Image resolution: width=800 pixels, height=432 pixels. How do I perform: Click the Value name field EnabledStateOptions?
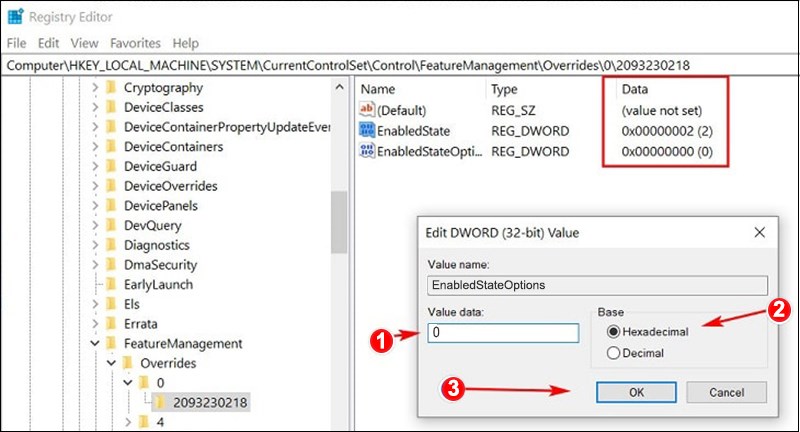(x=597, y=285)
